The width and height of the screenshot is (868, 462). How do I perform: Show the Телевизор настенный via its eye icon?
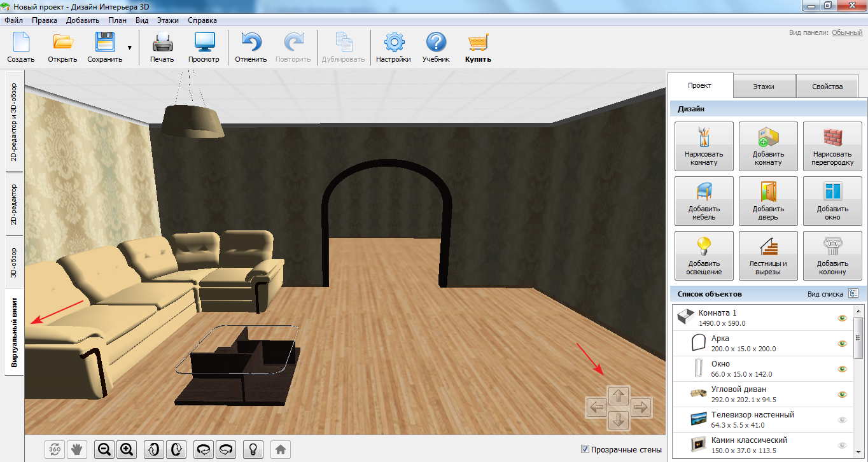843,420
